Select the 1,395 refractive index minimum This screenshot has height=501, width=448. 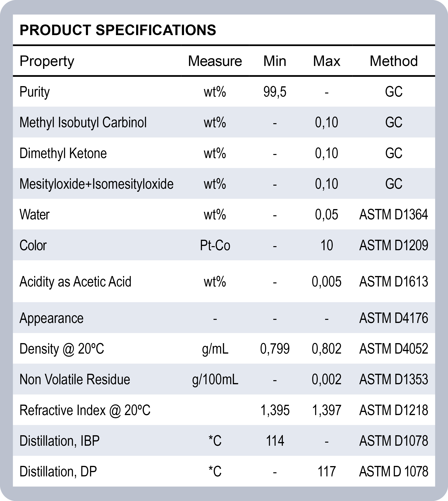pyautogui.click(x=275, y=410)
